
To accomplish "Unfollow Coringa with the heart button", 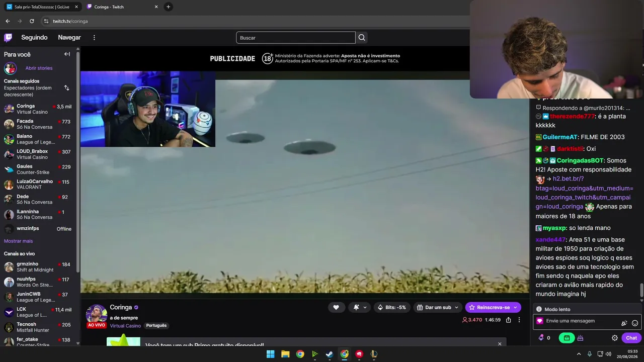I will pyautogui.click(x=336, y=307).
